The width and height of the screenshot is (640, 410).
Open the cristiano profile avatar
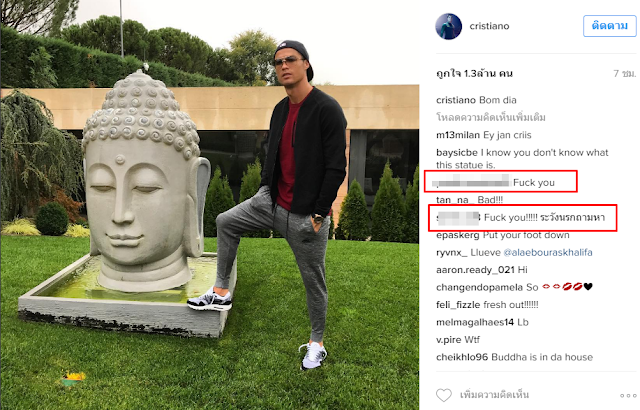(x=449, y=27)
